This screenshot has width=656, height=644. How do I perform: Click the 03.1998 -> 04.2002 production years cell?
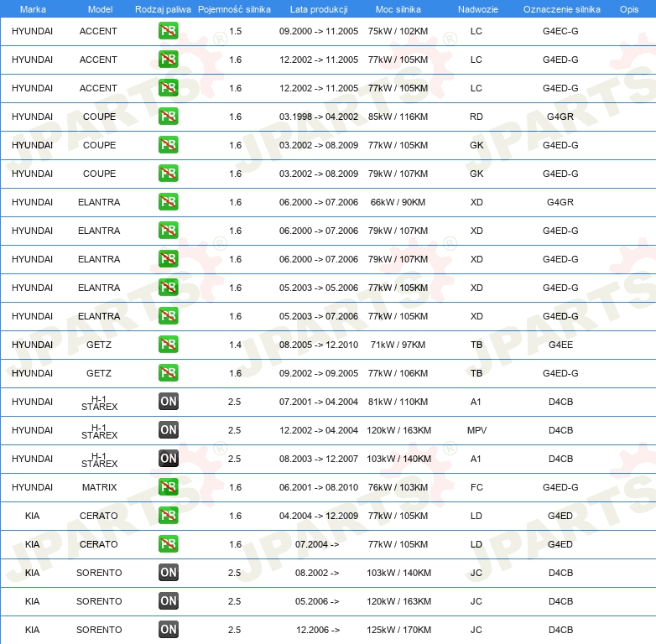click(319, 117)
